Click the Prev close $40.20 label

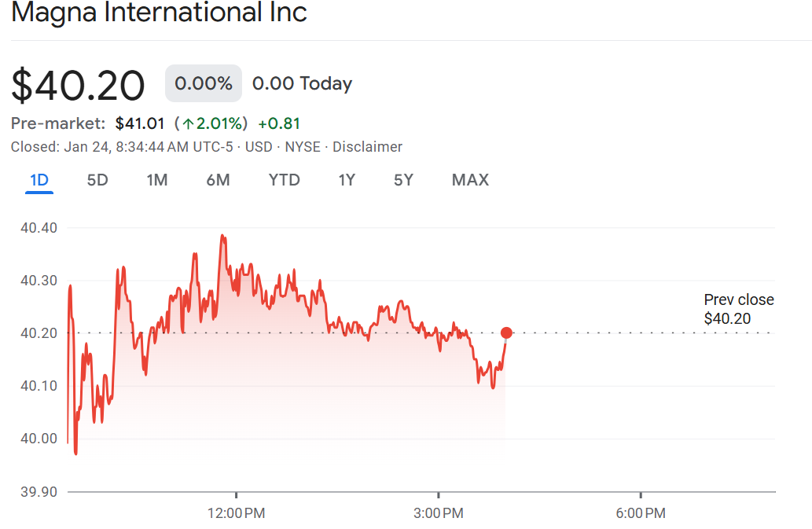tap(738, 309)
